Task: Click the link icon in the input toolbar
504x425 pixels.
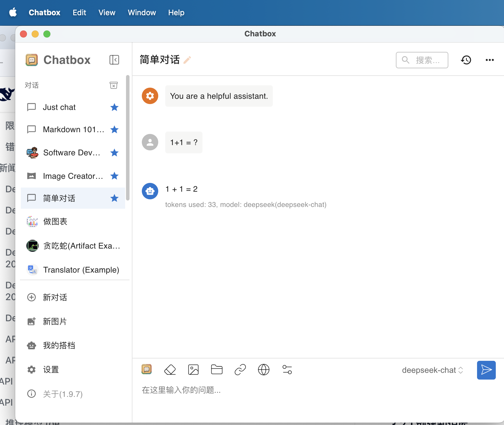Action: pos(240,370)
